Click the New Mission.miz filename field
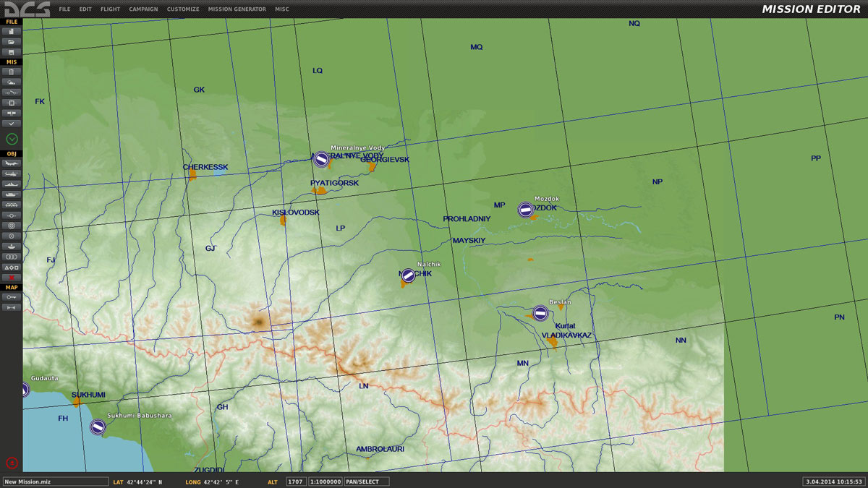The width and height of the screenshot is (868, 488). (55, 481)
